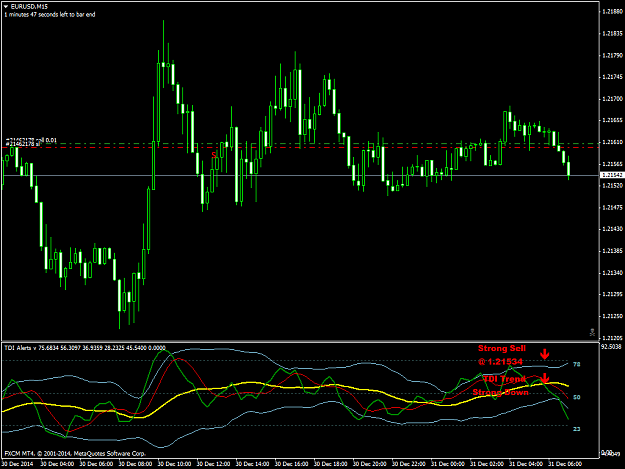Image resolution: width=625 pixels, height=469 pixels.
Task: Click the 92.5038 indicator scale value
Action: click(611, 347)
